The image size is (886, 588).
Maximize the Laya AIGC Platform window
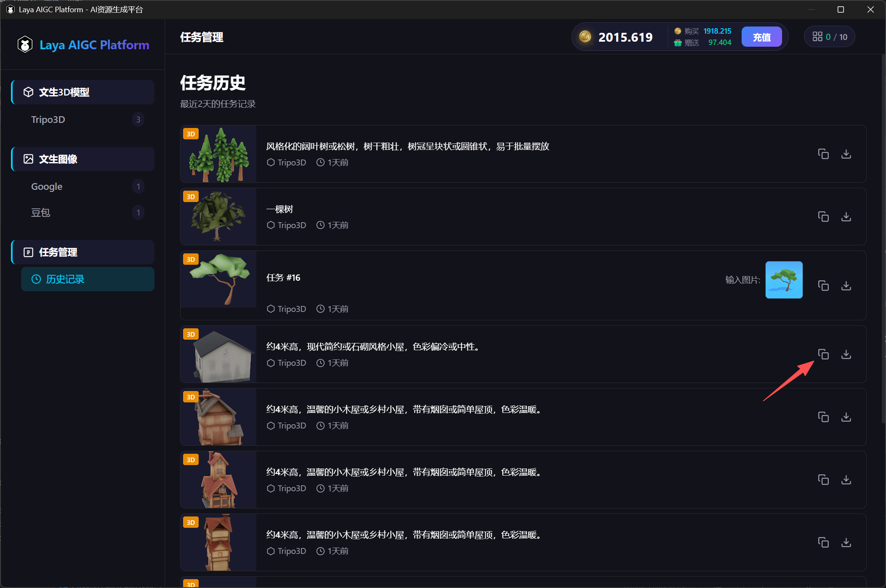[x=841, y=9]
